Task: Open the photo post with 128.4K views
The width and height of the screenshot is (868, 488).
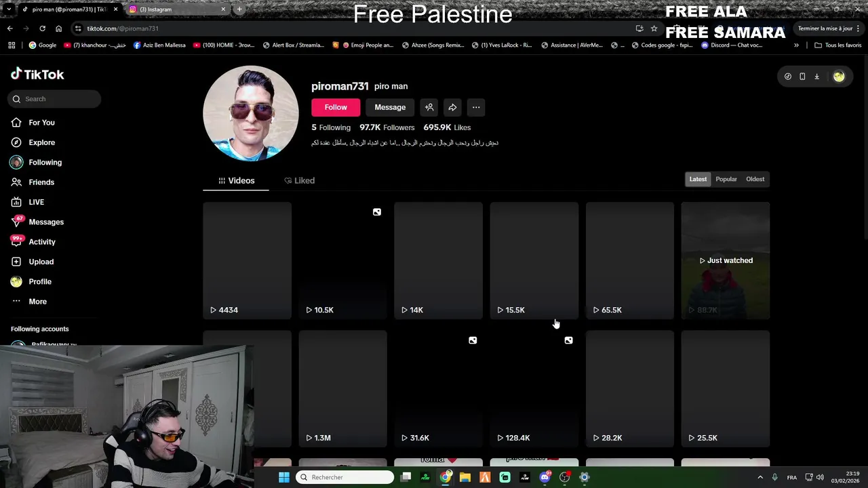Action: [x=534, y=388]
